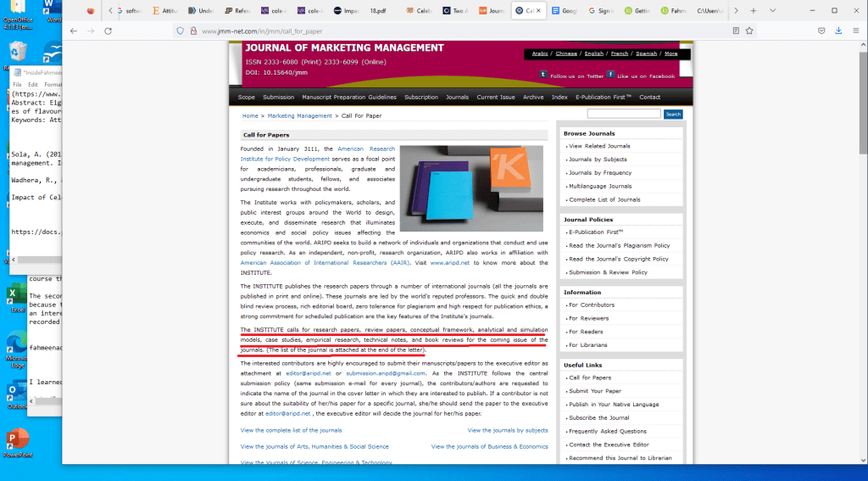
Task: Switch to the Celeb tab
Action: [x=419, y=10]
